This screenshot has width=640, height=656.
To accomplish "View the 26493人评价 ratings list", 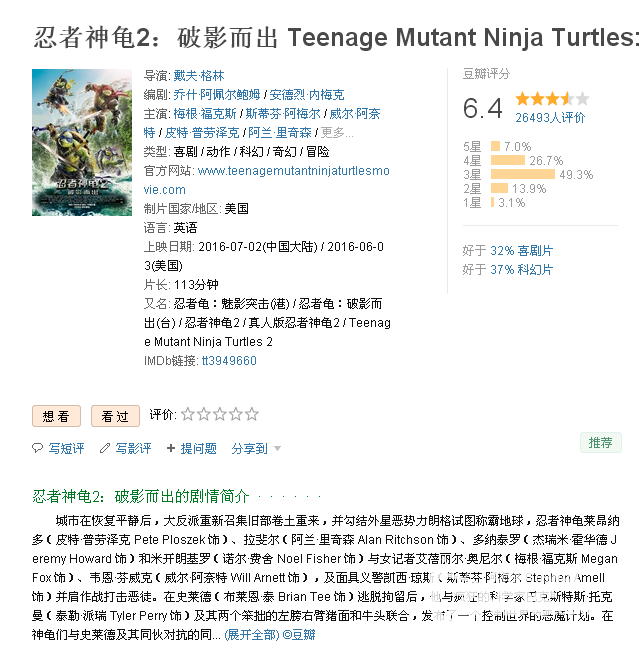I will click(550, 118).
